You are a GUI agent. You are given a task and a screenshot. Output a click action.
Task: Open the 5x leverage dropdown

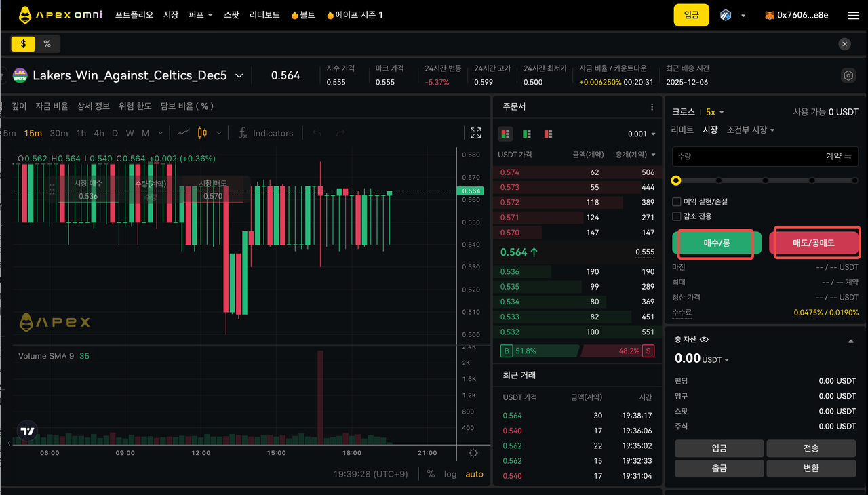[x=715, y=112]
